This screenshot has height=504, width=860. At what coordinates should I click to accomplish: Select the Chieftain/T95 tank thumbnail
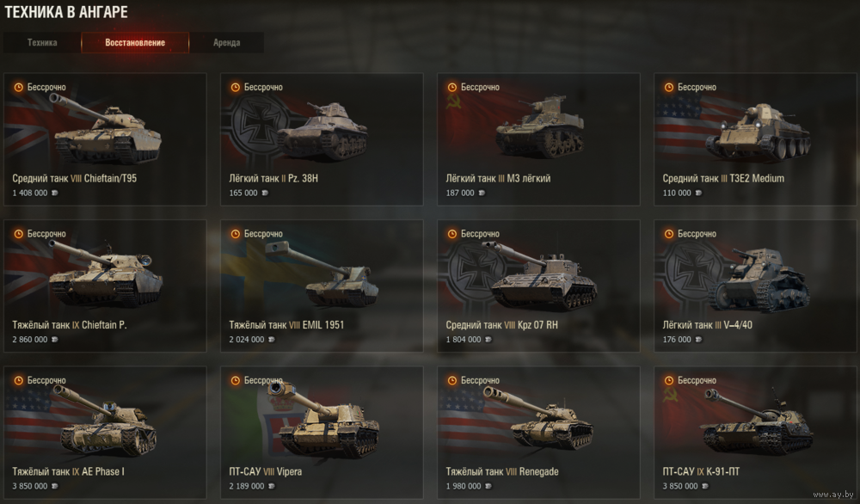coord(105,129)
